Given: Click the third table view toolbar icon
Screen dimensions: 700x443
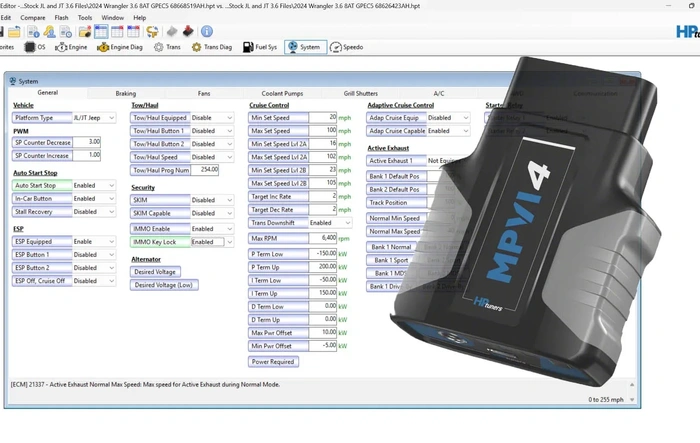Looking at the screenshot, I should 133,32.
